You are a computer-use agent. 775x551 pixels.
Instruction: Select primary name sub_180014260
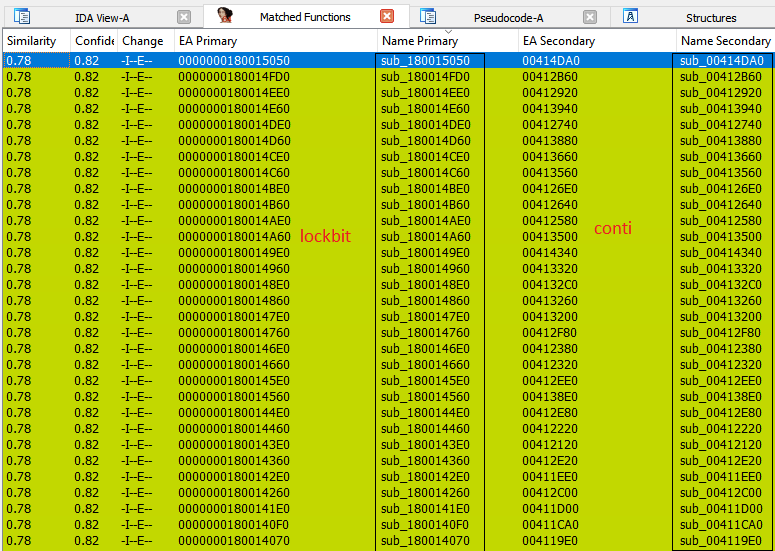(x=426, y=493)
